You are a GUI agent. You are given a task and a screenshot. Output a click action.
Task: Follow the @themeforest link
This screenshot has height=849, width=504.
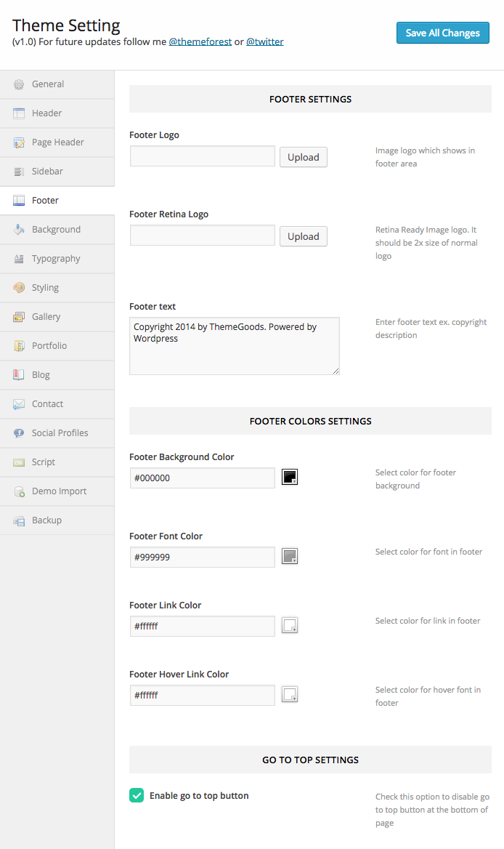pyautogui.click(x=200, y=42)
